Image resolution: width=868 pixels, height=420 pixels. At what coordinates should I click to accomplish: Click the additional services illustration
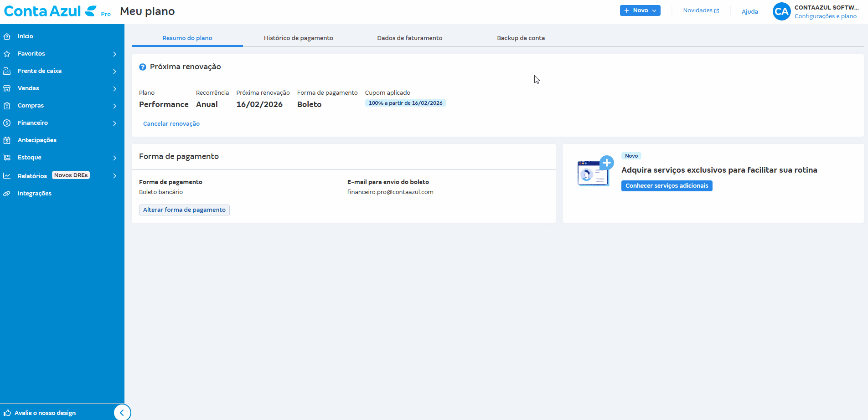click(595, 171)
